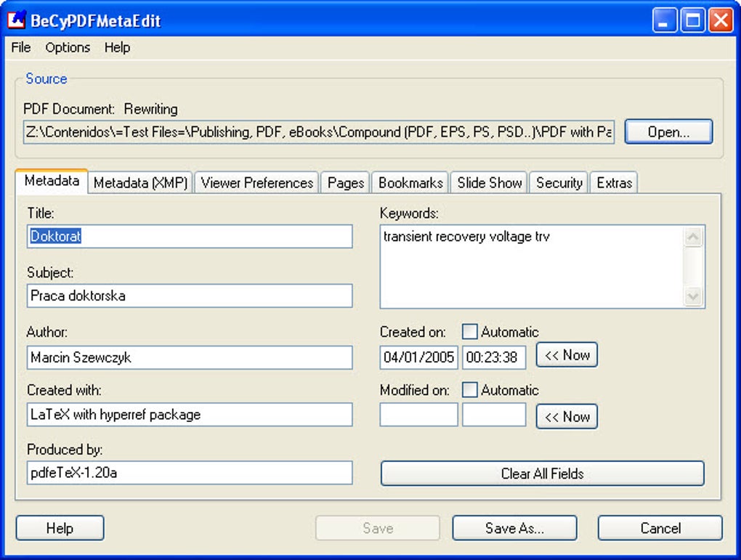Open the Help menu

coord(117,47)
